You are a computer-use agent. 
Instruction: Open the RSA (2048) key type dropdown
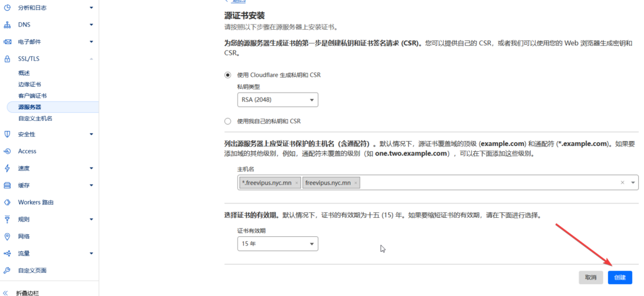pyautogui.click(x=277, y=100)
